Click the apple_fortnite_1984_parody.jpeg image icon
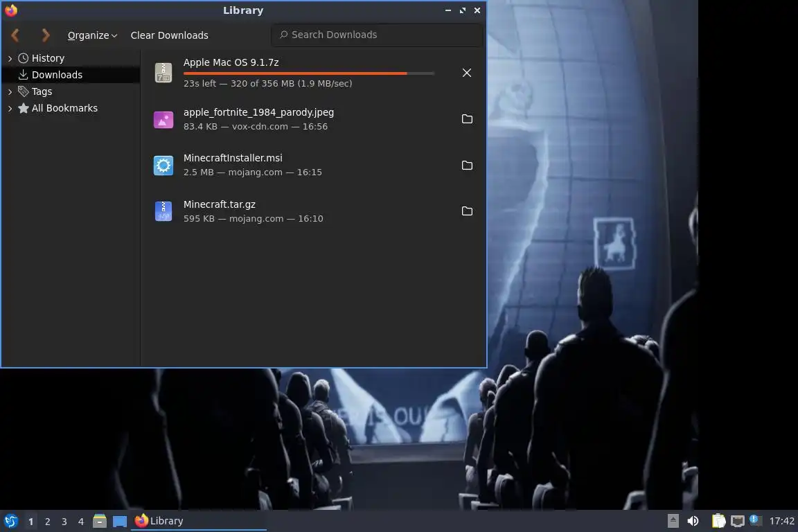798x532 pixels. tap(163, 120)
